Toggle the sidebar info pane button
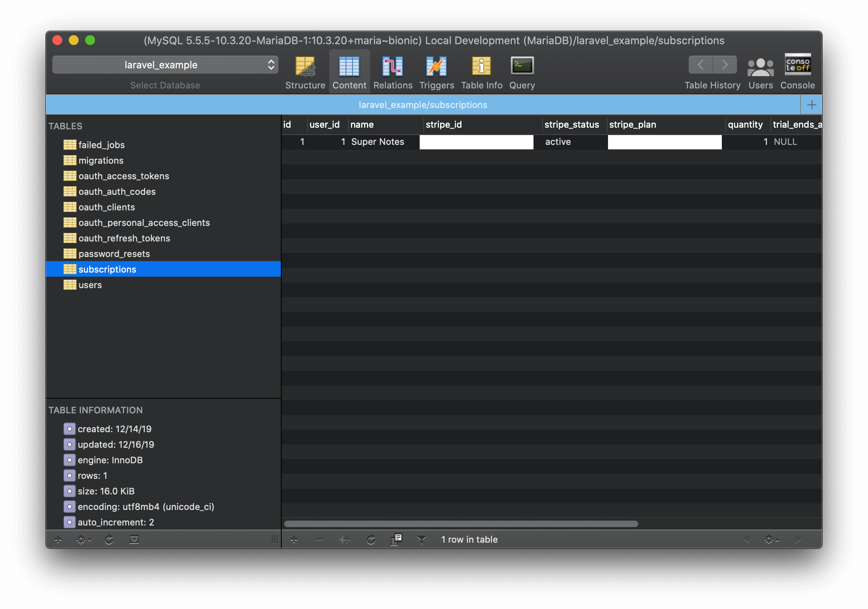The image size is (868, 609). (x=134, y=540)
